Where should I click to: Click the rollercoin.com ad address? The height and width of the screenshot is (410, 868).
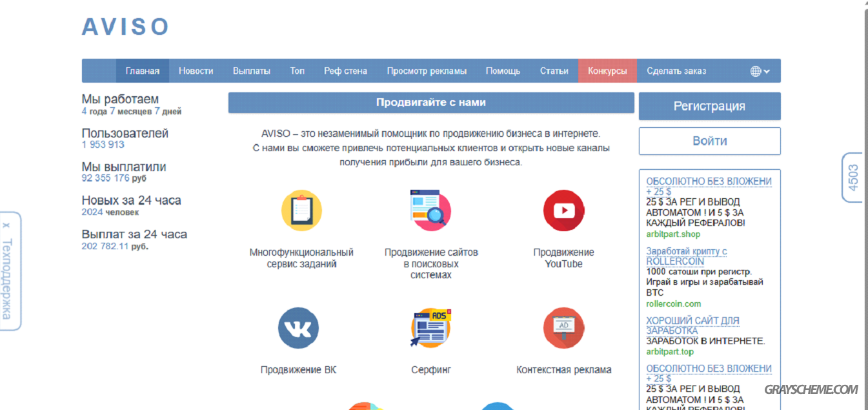tap(674, 303)
